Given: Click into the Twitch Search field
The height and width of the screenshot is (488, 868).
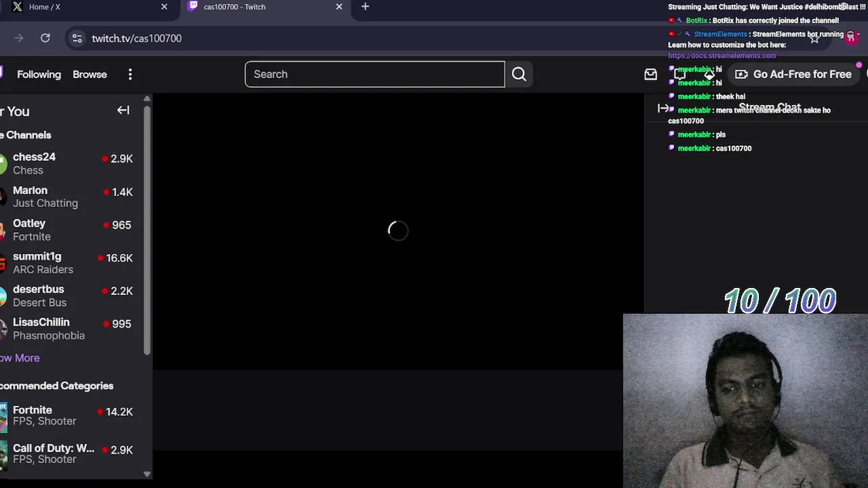Looking at the screenshot, I should tap(375, 75).
